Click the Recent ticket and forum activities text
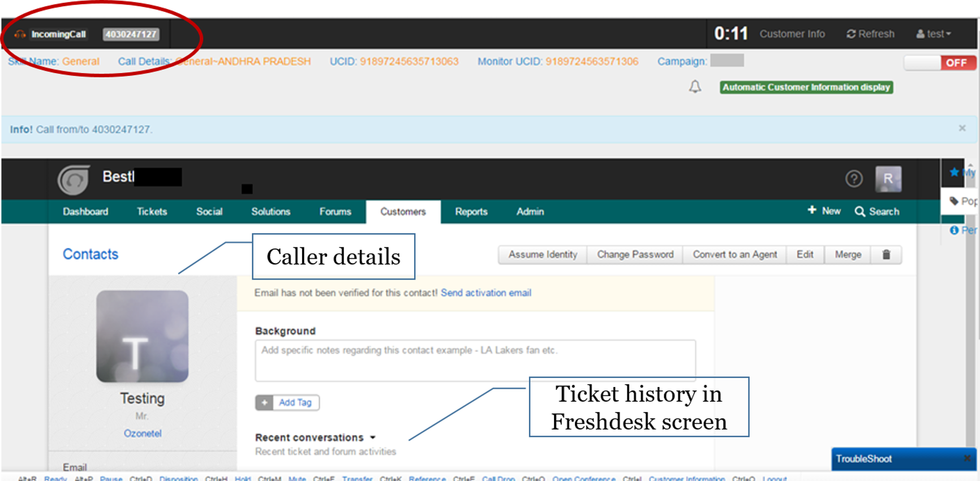This screenshot has width=980, height=481. point(325,452)
